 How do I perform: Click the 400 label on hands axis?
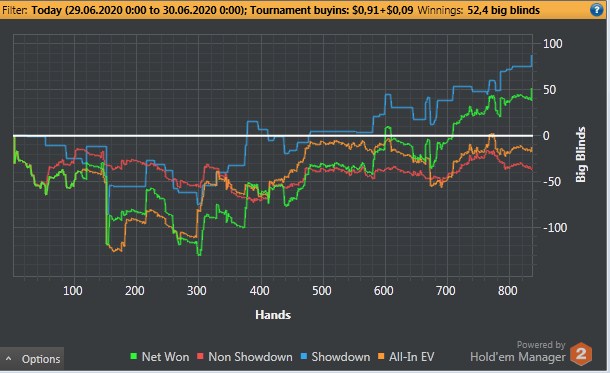pyautogui.click(x=259, y=291)
